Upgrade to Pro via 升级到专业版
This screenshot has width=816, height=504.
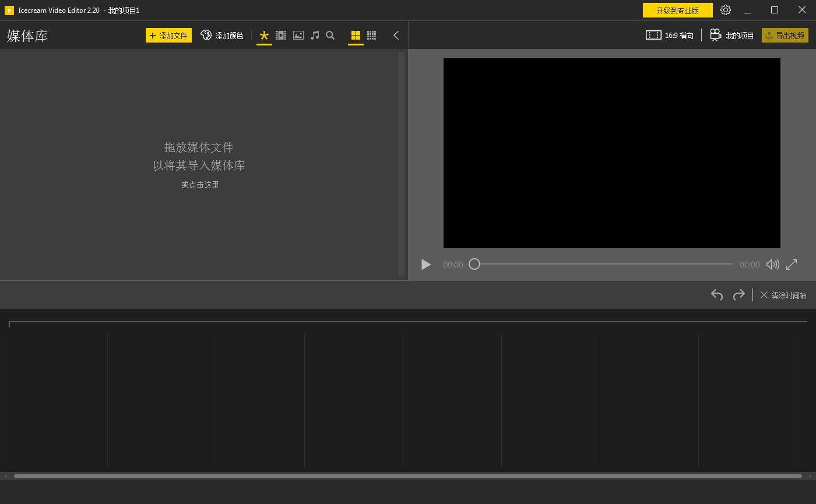point(677,10)
